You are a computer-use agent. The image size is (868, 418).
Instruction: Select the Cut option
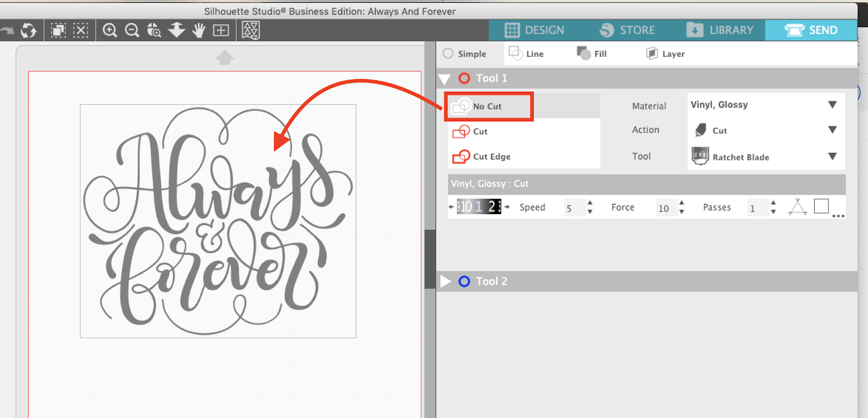pos(524,131)
